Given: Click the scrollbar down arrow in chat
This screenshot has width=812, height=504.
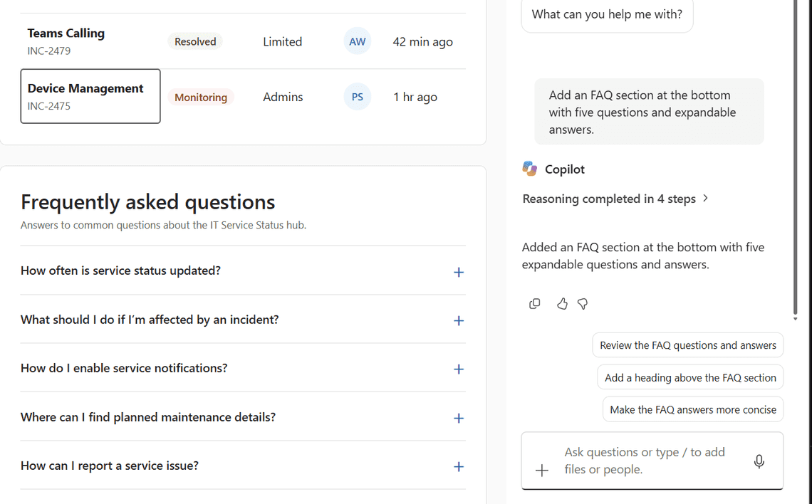Looking at the screenshot, I should (796, 319).
